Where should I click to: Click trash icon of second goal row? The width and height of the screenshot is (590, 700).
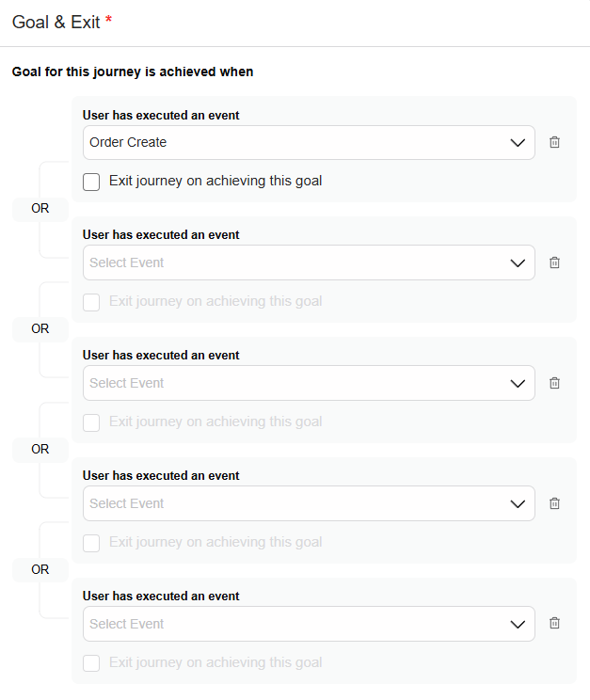click(x=554, y=262)
